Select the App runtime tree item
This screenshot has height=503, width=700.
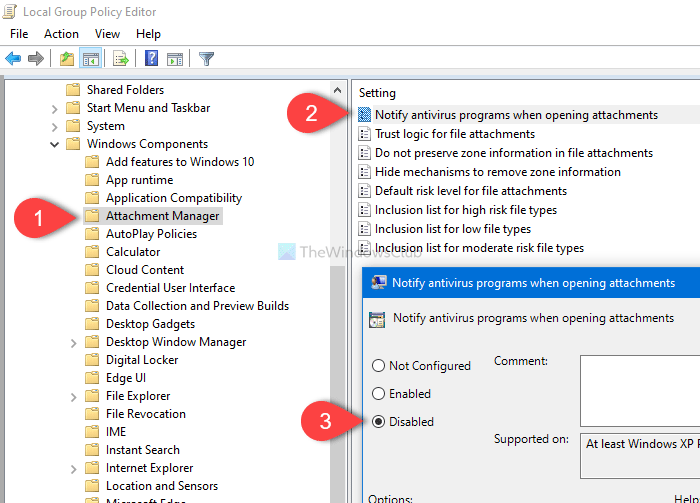pos(139,180)
